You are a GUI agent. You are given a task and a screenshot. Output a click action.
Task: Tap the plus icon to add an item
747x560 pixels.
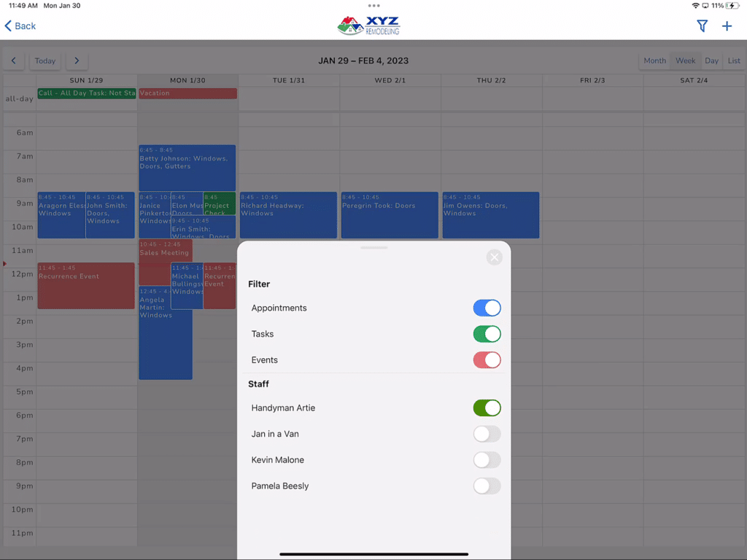pos(727,26)
